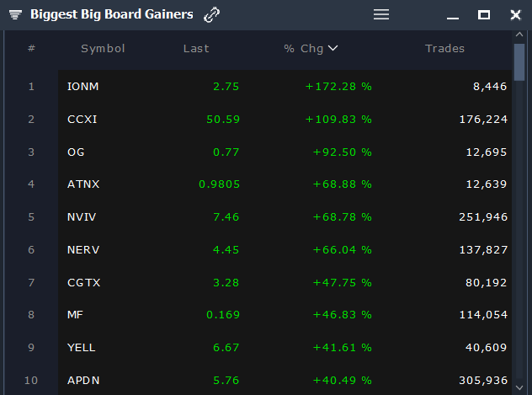Click the last price 0.77

(226, 152)
